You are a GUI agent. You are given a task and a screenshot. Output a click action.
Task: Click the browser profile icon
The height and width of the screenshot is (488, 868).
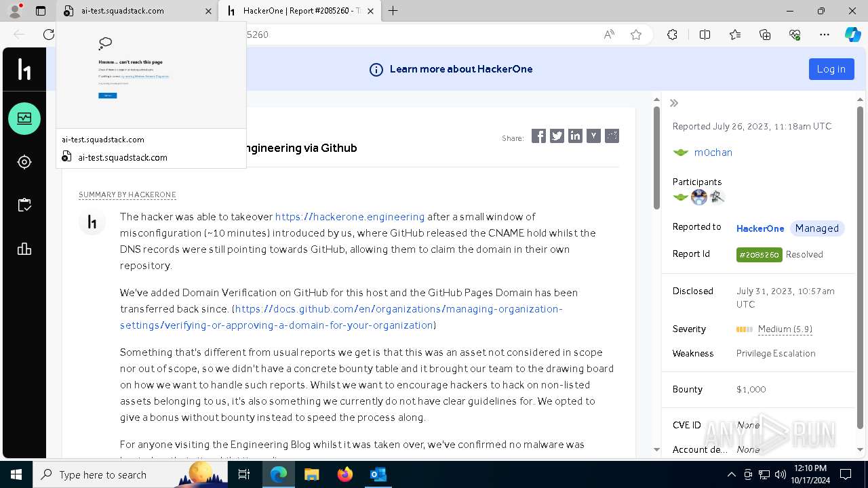point(15,11)
